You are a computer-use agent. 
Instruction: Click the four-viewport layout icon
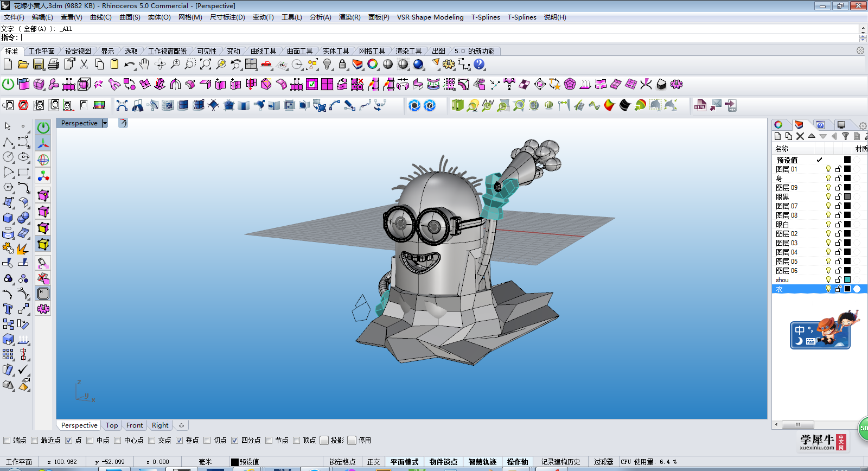click(x=251, y=64)
